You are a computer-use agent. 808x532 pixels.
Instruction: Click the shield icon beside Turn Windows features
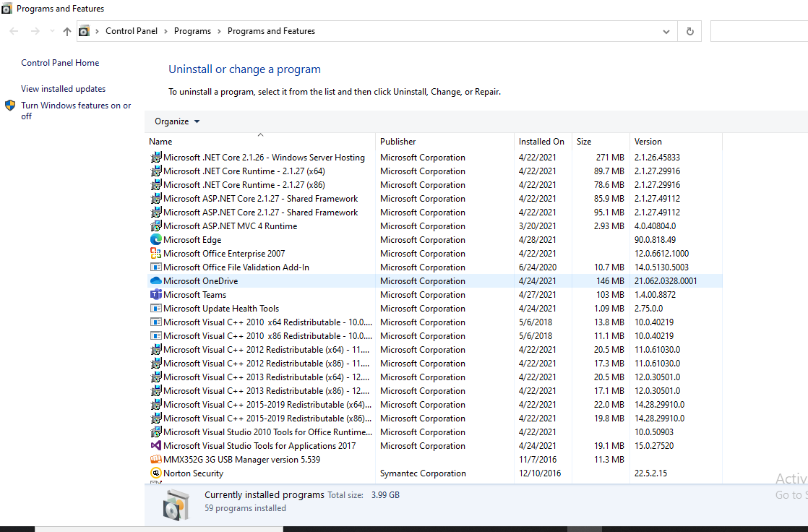click(x=10, y=106)
